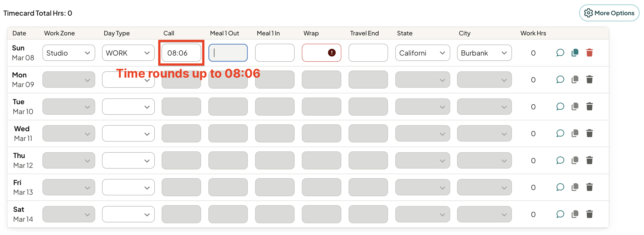The width and height of the screenshot is (644, 235).
Task: Click the Sun Mar 08 date label
Action: pyautogui.click(x=23, y=53)
